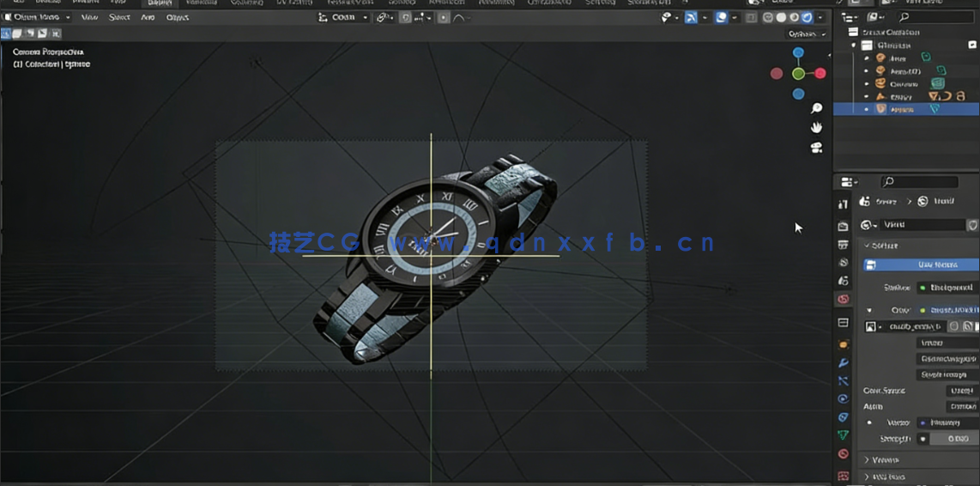Open the Object Mode selector dropdown
Viewport: 980px width, 486px height.
(x=38, y=17)
